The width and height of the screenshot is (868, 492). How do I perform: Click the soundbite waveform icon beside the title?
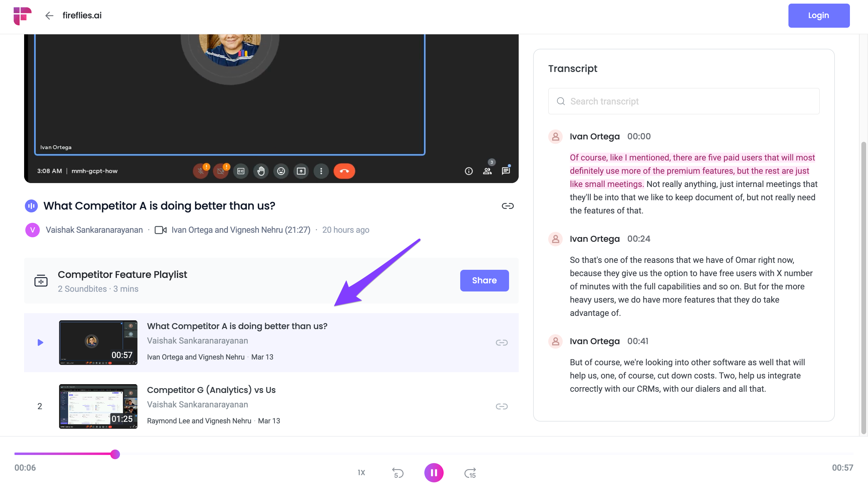(31, 206)
